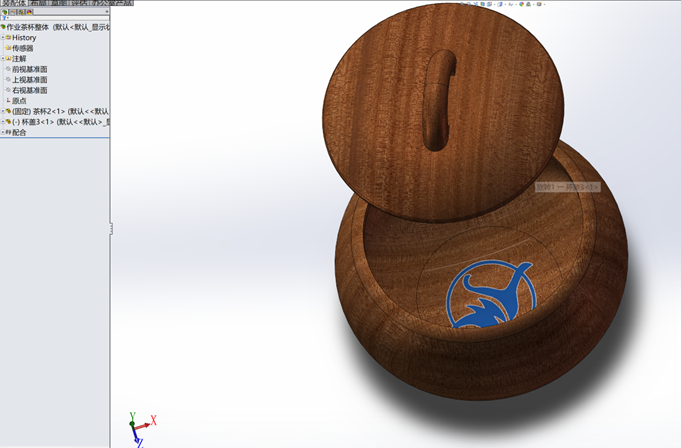Screen dimensions: 681x448
Task: Open the FeatureManager design tree tab
Action: [x=5, y=12]
